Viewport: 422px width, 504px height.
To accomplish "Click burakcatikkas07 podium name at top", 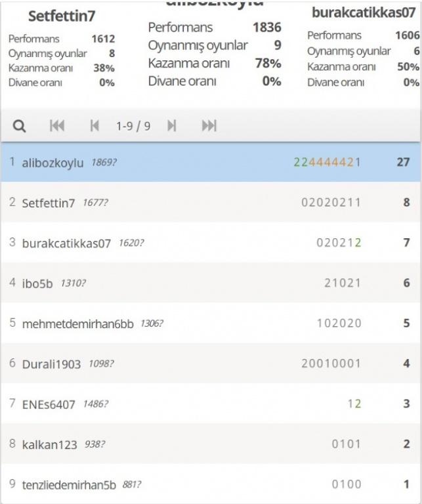I will [x=363, y=12].
